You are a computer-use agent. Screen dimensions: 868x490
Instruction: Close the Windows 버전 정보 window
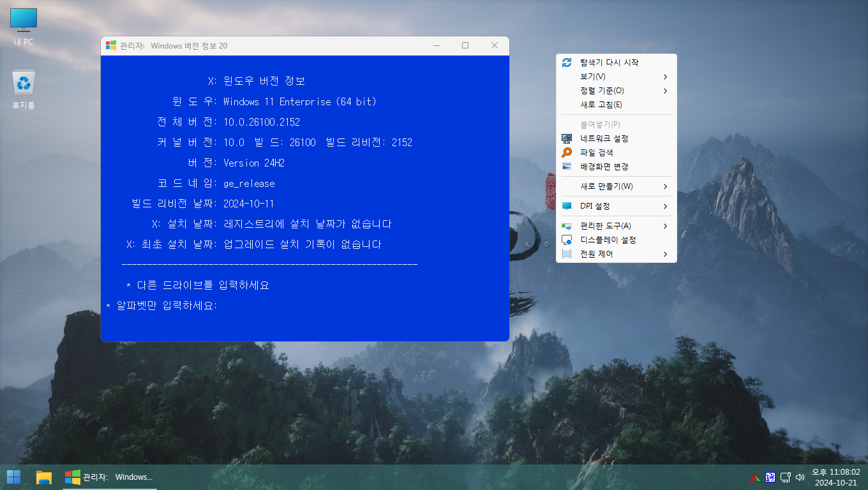495,45
